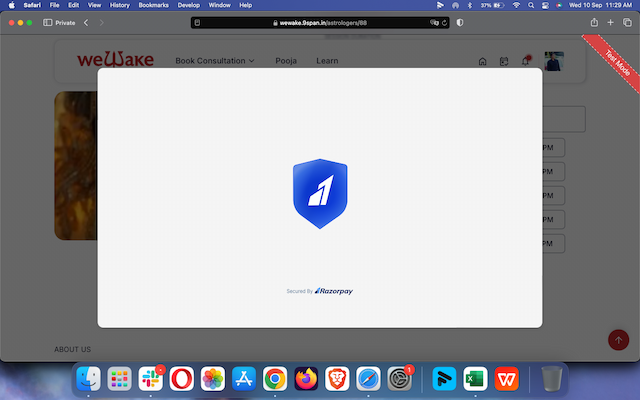Click the Safari share icon
640x400 pixels.
click(595, 22)
